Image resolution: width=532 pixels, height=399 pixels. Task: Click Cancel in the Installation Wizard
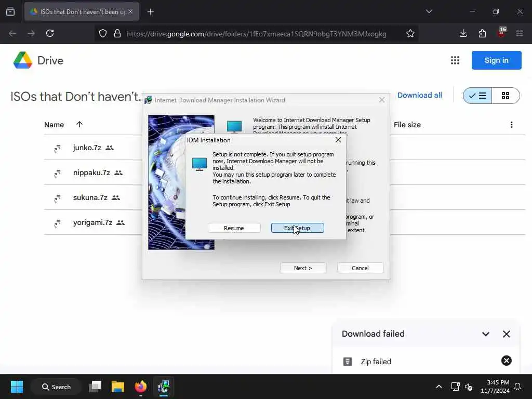360,268
